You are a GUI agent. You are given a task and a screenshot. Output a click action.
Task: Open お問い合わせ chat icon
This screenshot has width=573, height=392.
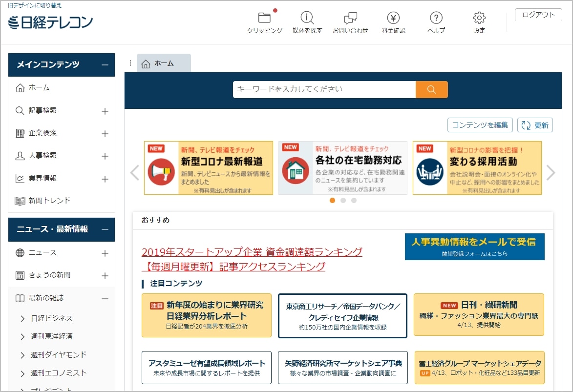[350, 18]
